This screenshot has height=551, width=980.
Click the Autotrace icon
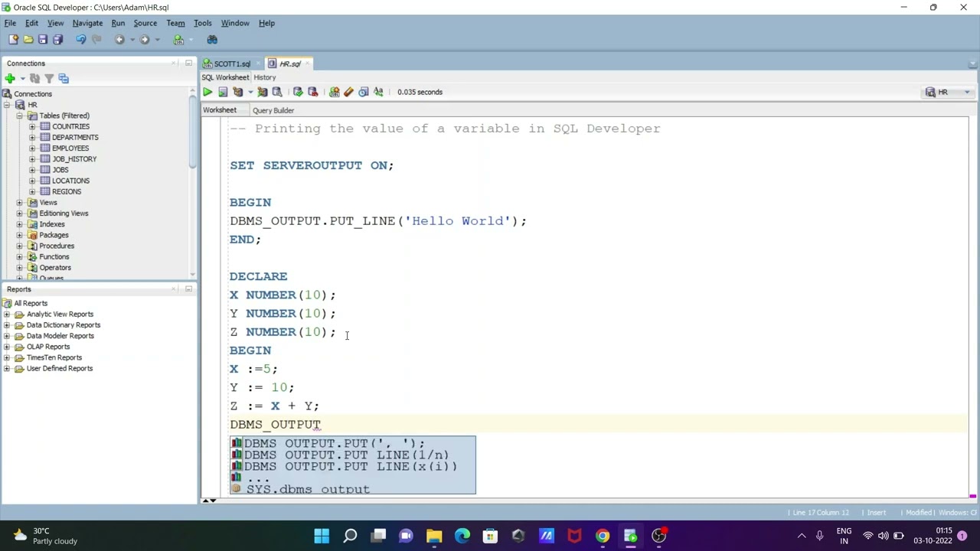pyautogui.click(x=263, y=92)
